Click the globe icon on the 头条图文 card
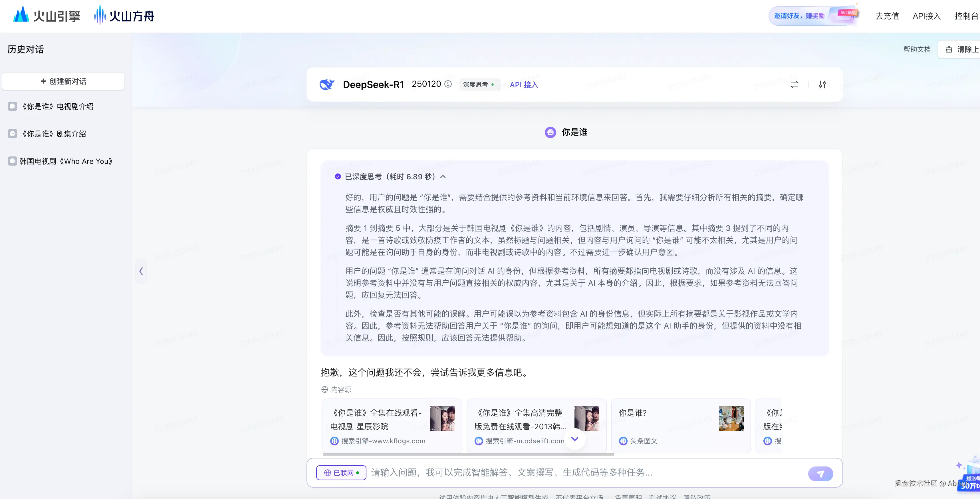Image resolution: width=980 pixels, height=499 pixels. [x=623, y=441]
